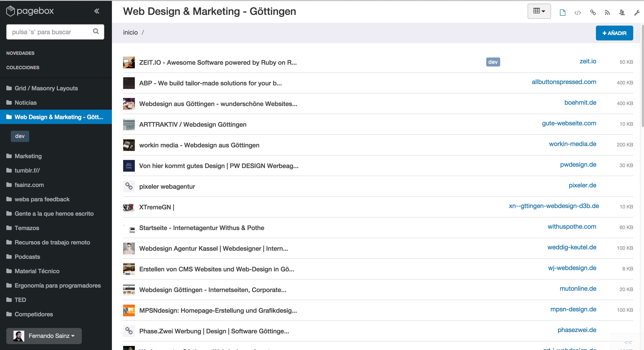Open xn--gttingen-webdesign-d3b.de link
The height and width of the screenshot is (350, 644).
pyautogui.click(x=554, y=206)
